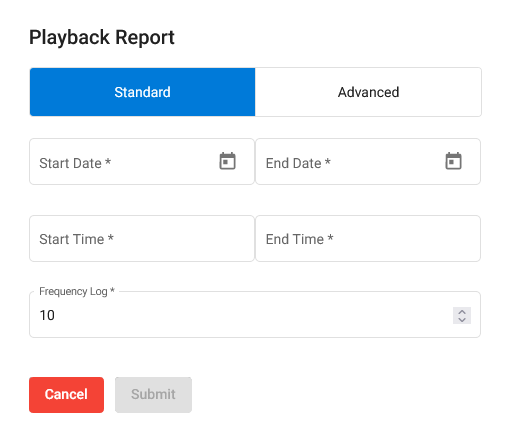Click the End Date placeholder text
The width and height of the screenshot is (507, 431).
(298, 163)
